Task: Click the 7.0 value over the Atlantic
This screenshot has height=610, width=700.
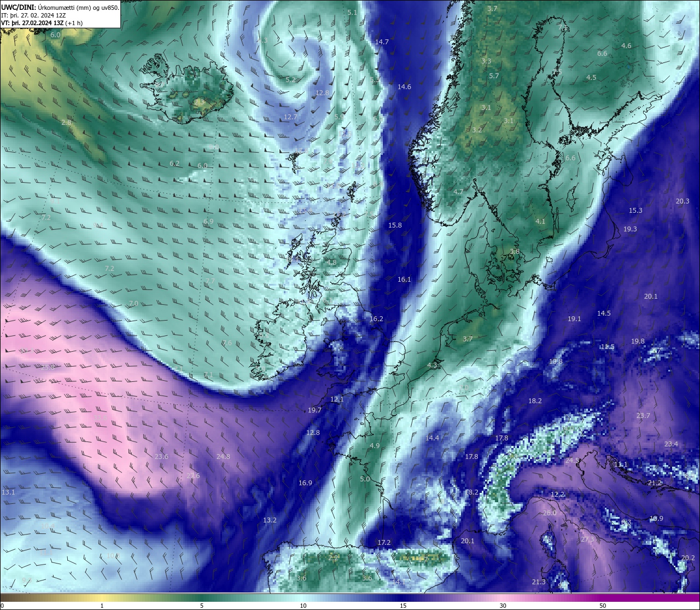Action: coord(133,304)
